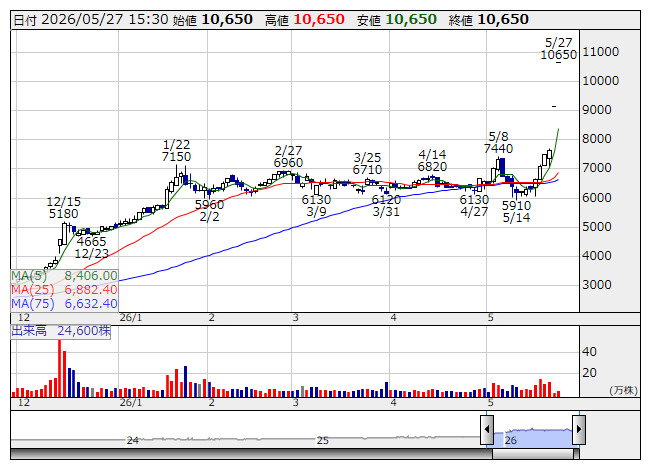Click the 6130 3/9 low label

point(317,206)
